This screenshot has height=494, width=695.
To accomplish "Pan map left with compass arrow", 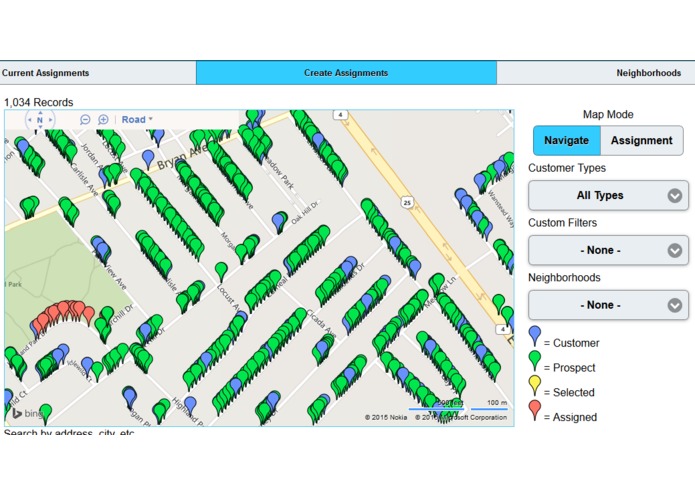I will point(30,120).
